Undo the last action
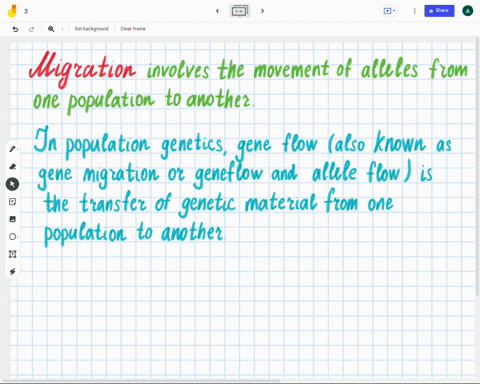The width and height of the screenshot is (480, 384). 15,29
